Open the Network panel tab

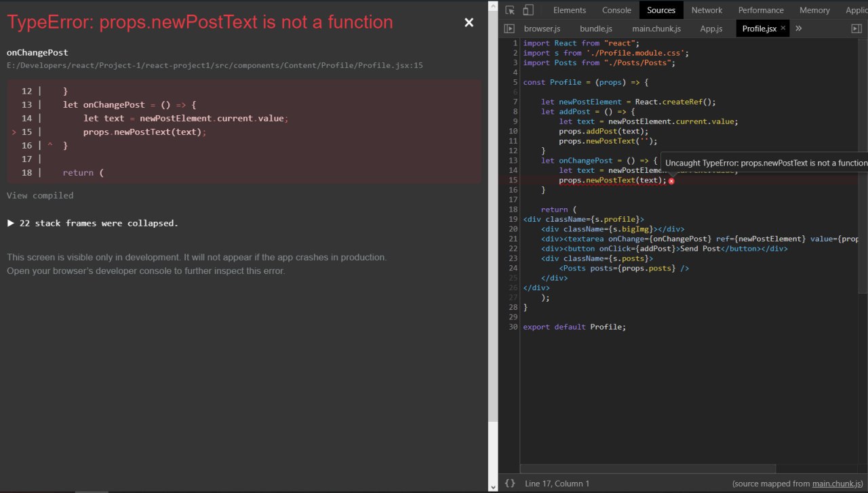(707, 10)
